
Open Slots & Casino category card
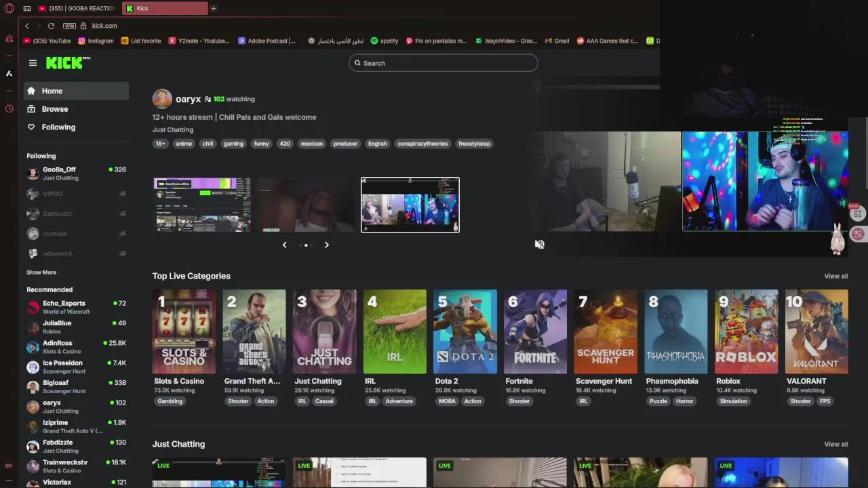click(x=184, y=331)
